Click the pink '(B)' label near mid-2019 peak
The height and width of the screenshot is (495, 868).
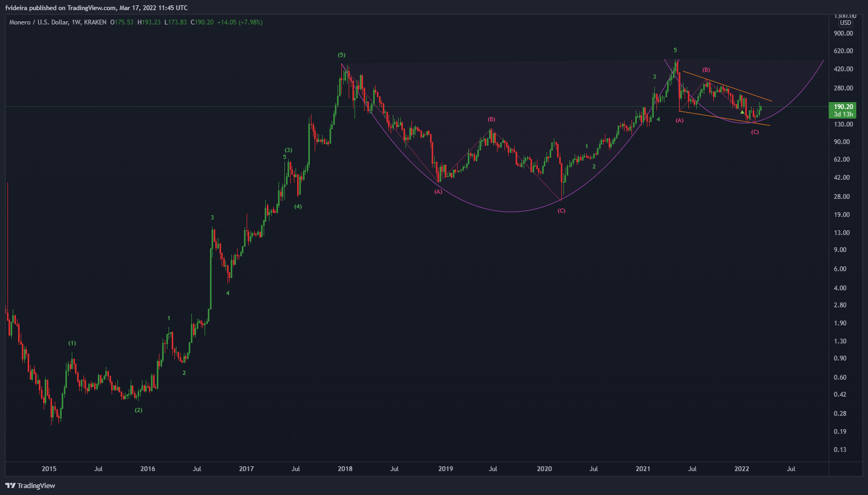pyautogui.click(x=492, y=119)
